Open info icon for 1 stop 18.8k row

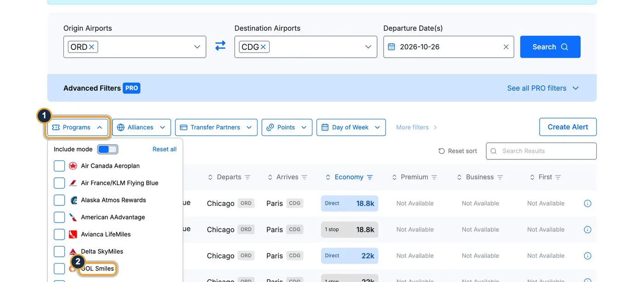pyautogui.click(x=587, y=229)
